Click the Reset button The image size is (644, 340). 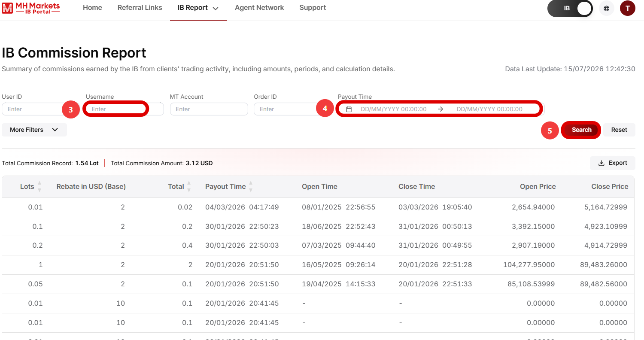[x=619, y=130]
